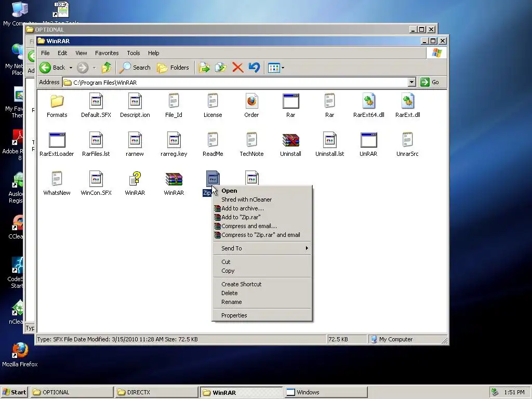
Task: Choose Create Shortcut
Action: 262,284
